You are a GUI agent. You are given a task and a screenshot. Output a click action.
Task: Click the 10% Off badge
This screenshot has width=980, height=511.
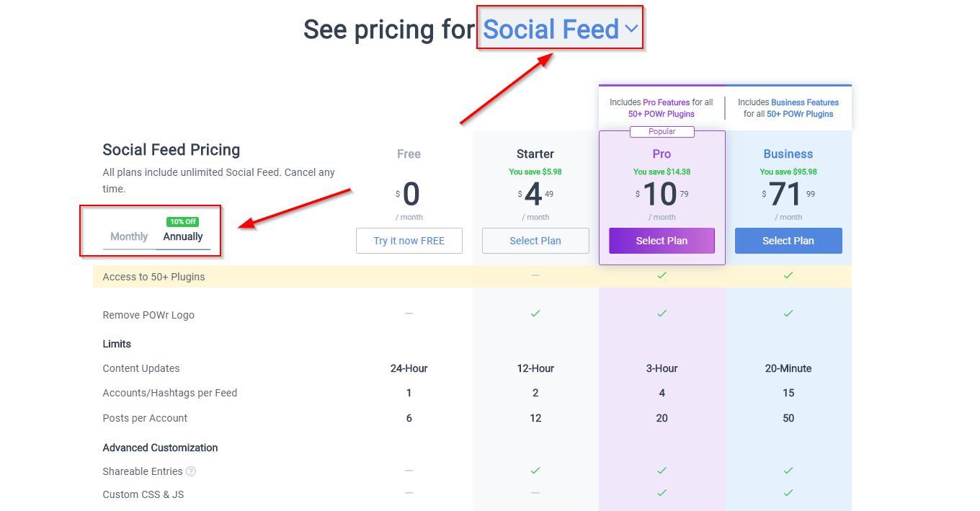pos(183,221)
